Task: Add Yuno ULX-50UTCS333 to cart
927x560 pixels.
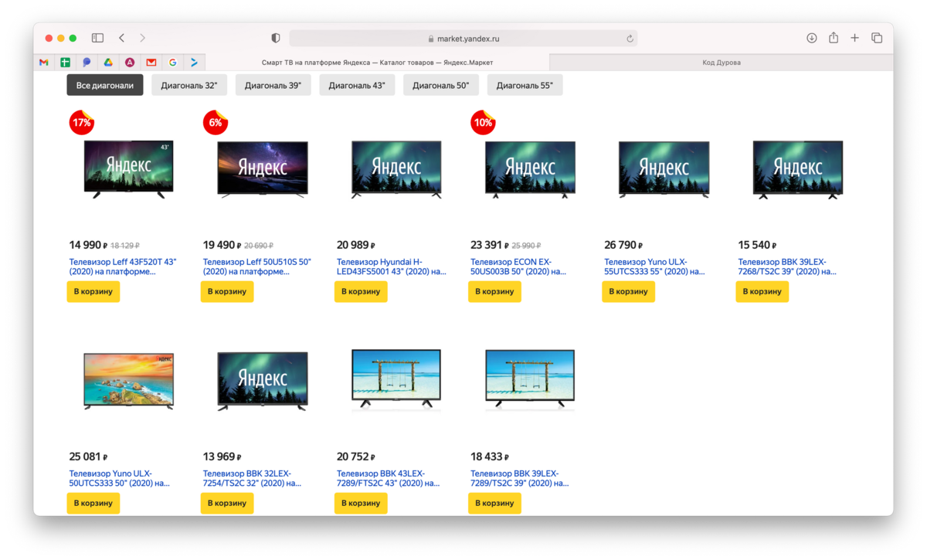Action: (93, 503)
